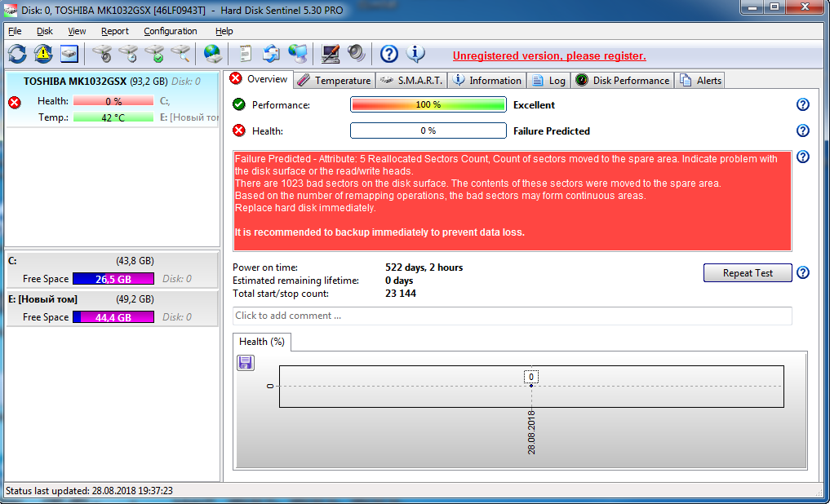Click the Health 0 % bar in Overview
The image size is (830, 504).
(x=428, y=130)
